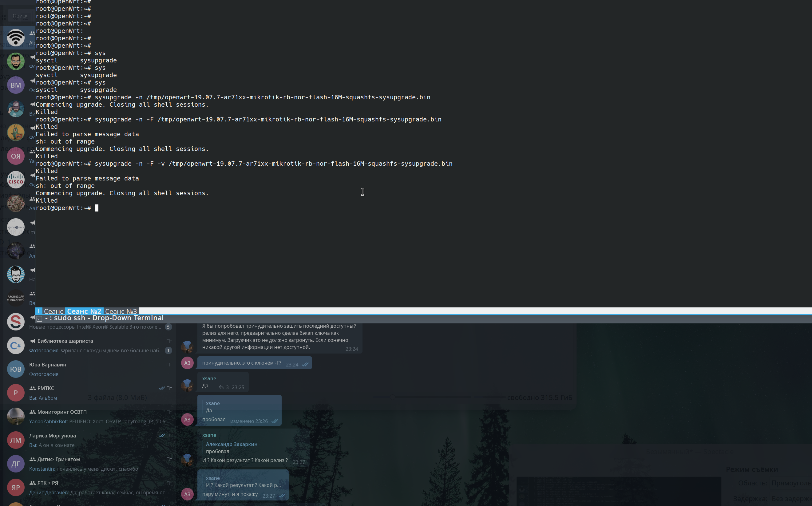This screenshot has width=812, height=506.
Task: Click АЗ avatar next to 'пробовал' message
Action: click(x=187, y=419)
